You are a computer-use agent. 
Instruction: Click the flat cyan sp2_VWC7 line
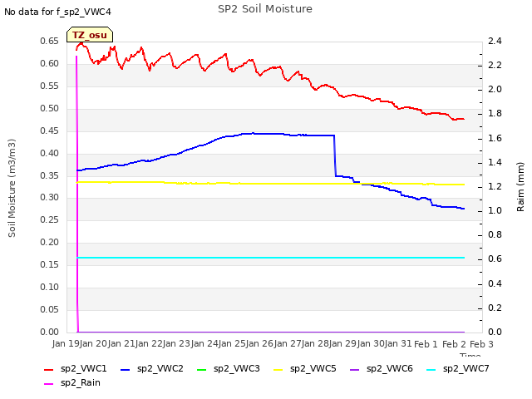point(271,258)
